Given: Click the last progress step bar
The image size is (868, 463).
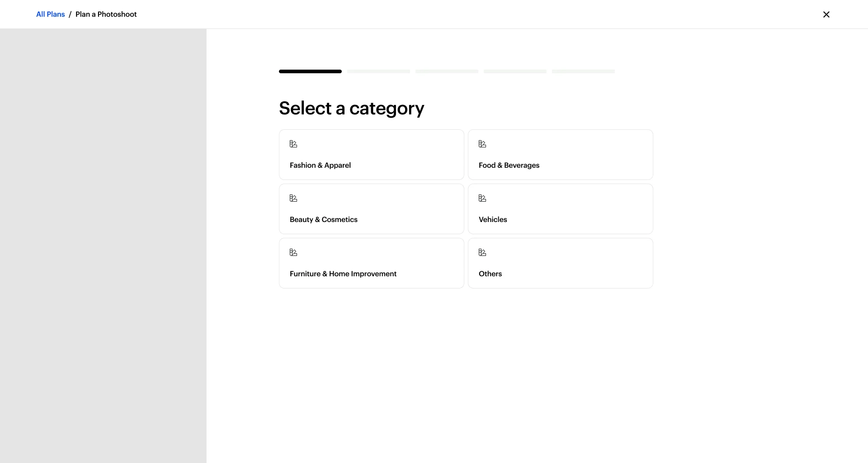Looking at the screenshot, I should [x=583, y=71].
